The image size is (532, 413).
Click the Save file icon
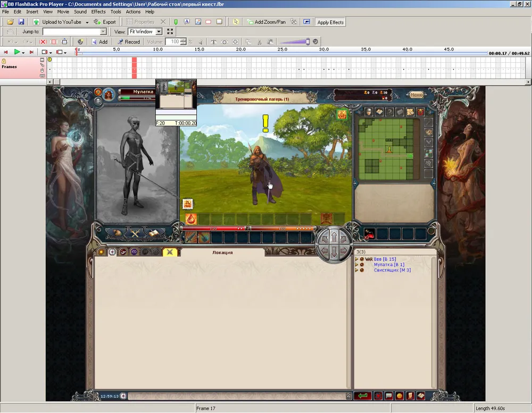pyautogui.click(x=21, y=22)
